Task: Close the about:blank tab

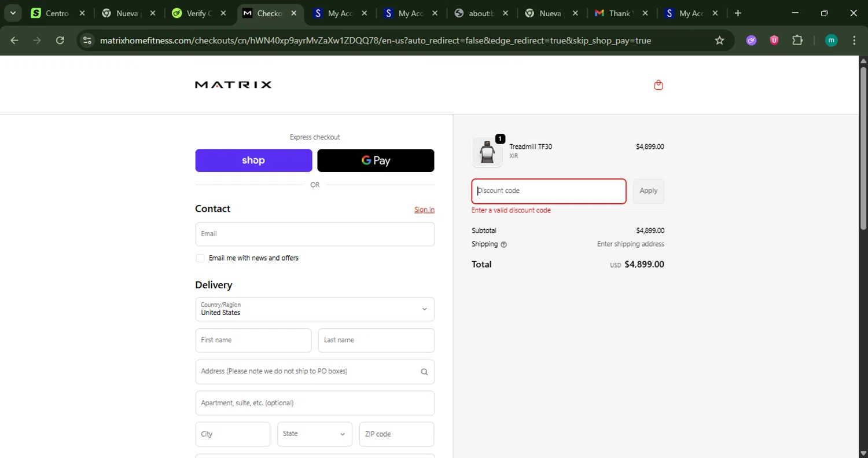Action: (x=505, y=13)
